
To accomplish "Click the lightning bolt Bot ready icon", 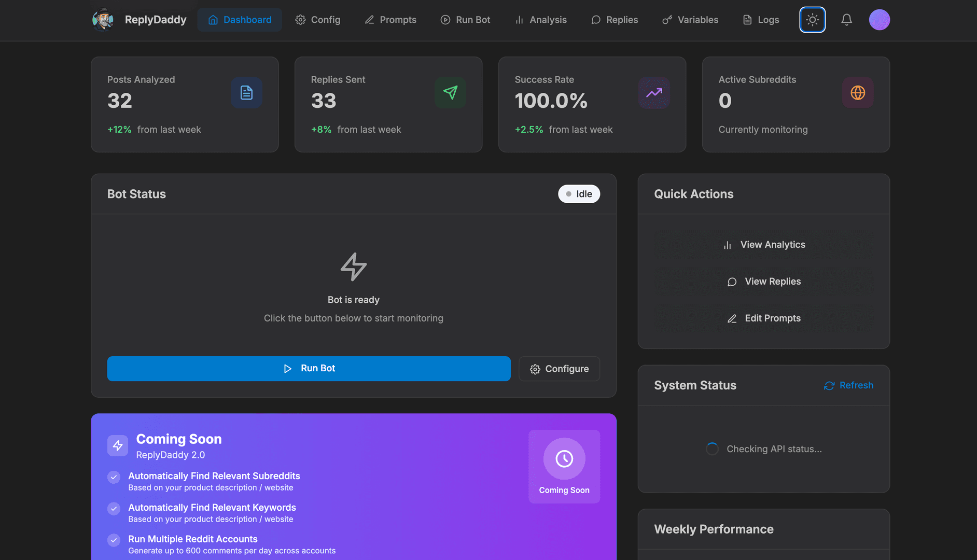I will coord(354,267).
